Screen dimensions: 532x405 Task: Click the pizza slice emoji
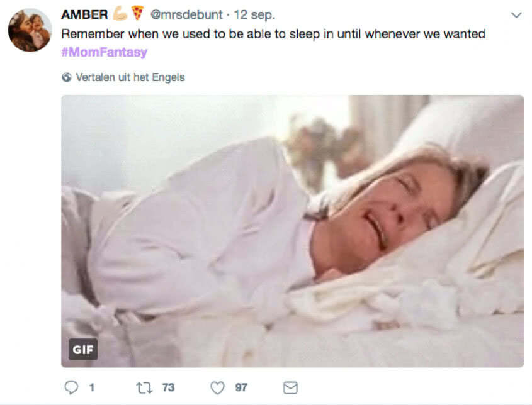point(137,13)
